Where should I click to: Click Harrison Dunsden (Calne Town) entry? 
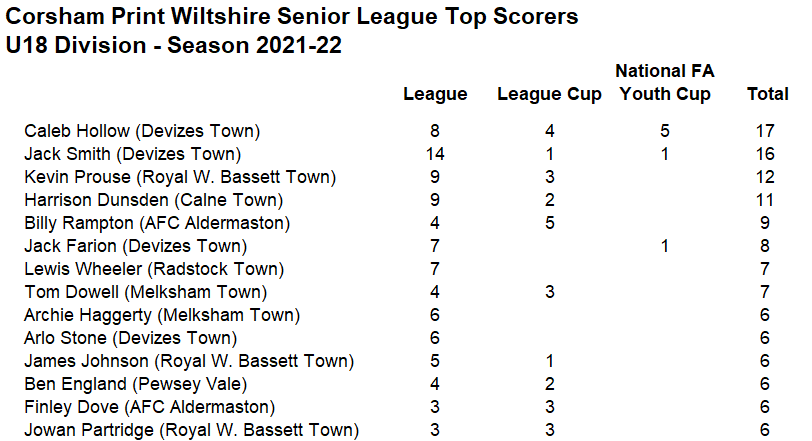153,200
